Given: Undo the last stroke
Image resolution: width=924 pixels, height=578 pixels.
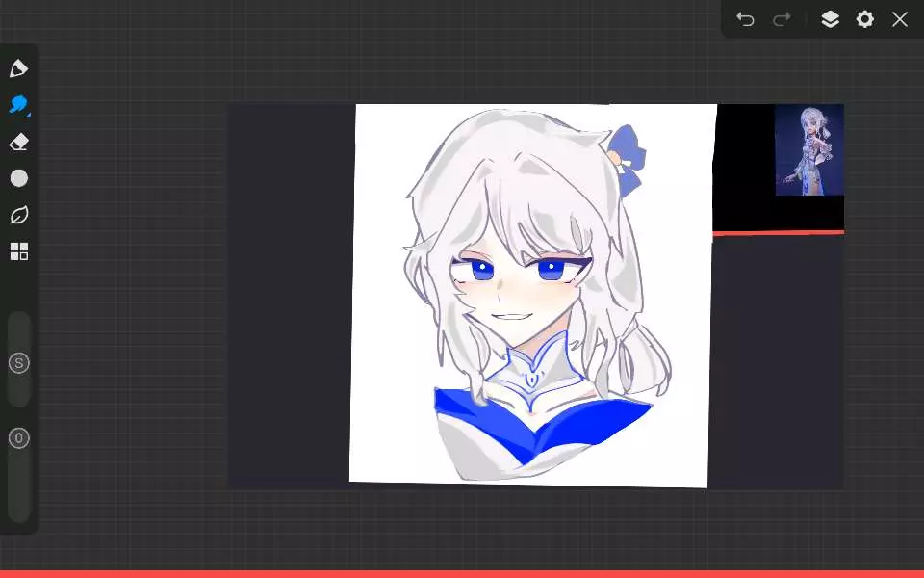Looking at the screenshot, I should (x=745, y=19).
